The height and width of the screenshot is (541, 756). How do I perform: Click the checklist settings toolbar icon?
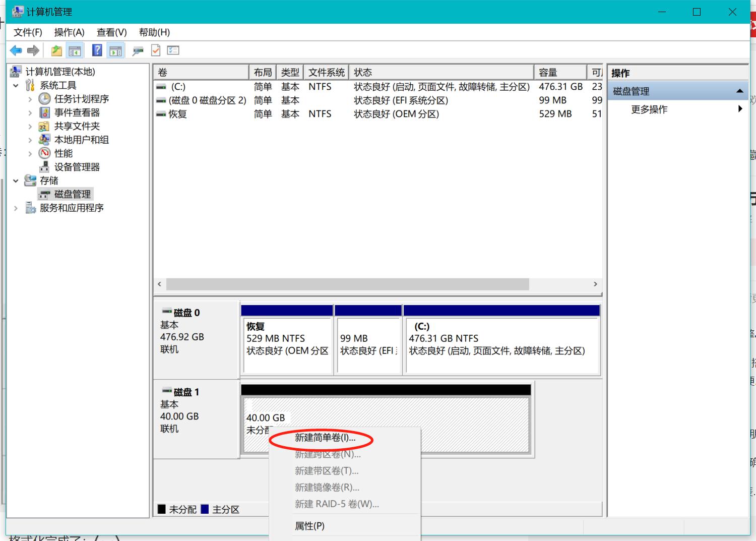pos(173,50)
